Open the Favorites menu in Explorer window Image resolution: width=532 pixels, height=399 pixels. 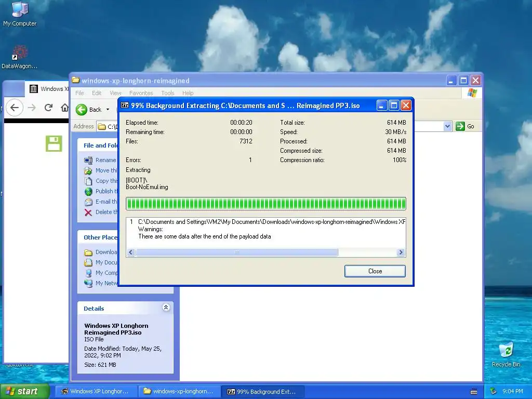[x=141, y=93]
